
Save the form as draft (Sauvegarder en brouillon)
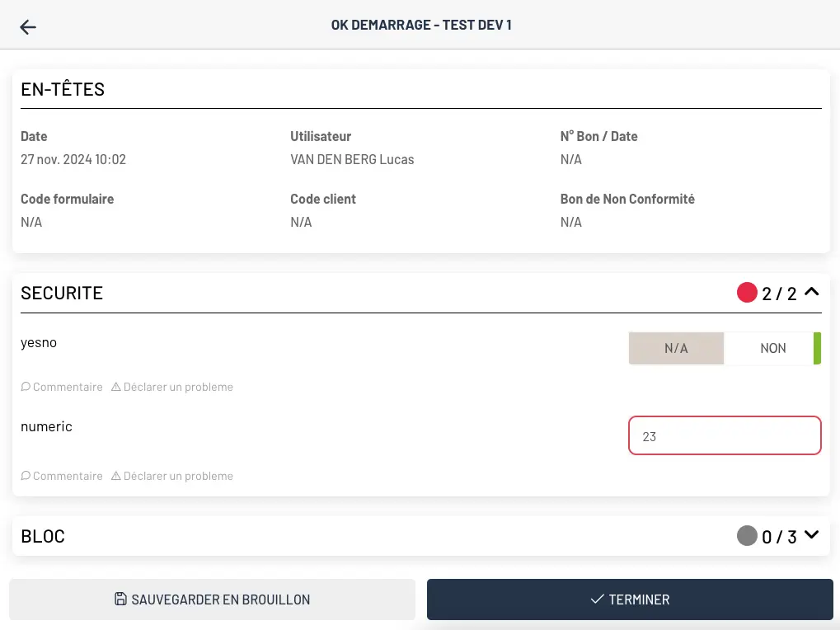tap(212, 599)
